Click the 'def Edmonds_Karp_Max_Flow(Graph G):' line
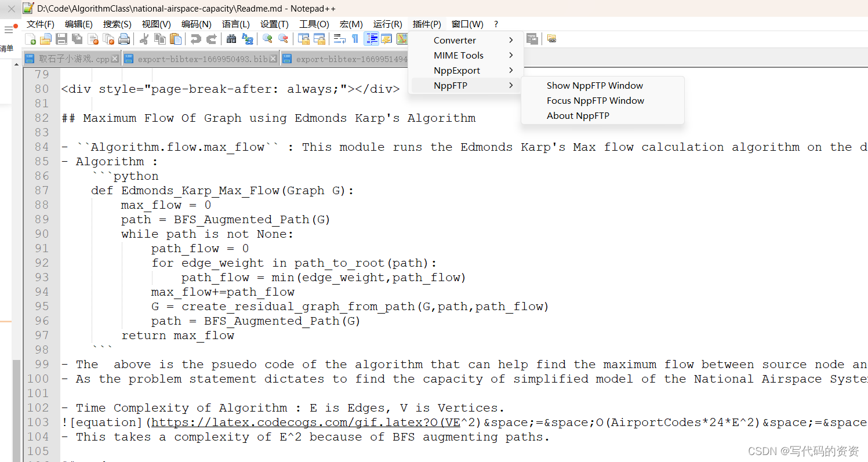Image resolution: width=868 pixels, height=462 pixels. point(222,191)
